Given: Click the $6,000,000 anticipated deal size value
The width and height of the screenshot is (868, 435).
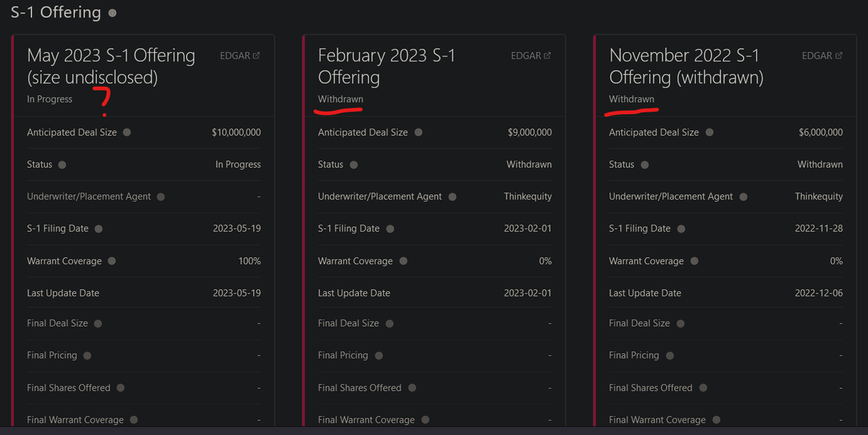Looking at the screenshot, I should tap(821, 132).
